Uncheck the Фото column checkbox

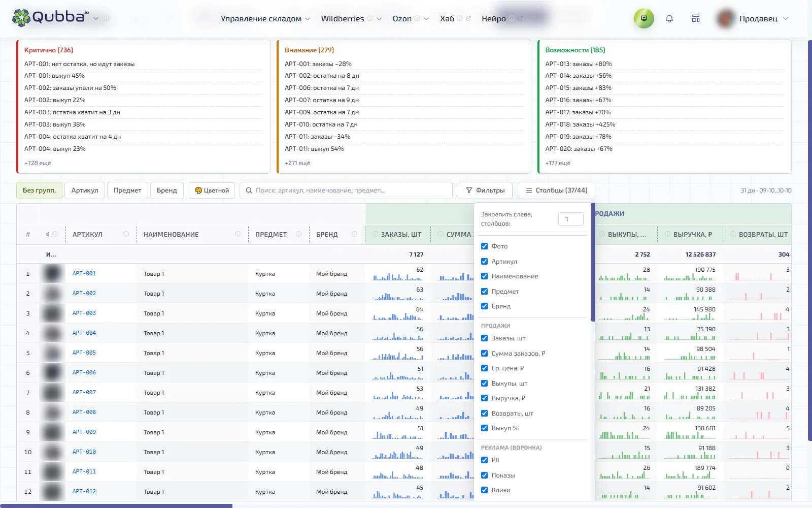point(484,246)
